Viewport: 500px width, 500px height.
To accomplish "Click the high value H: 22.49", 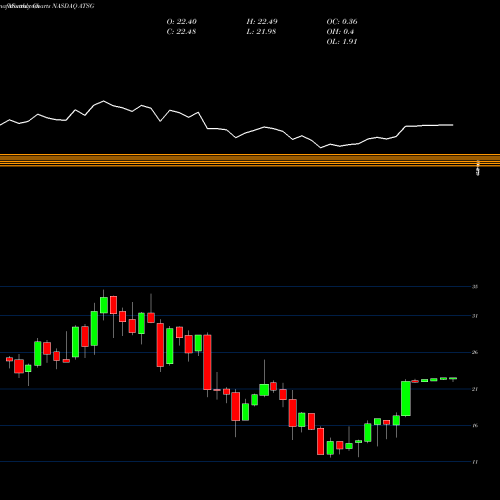I will pyautogui.click(x=262, y=22).
